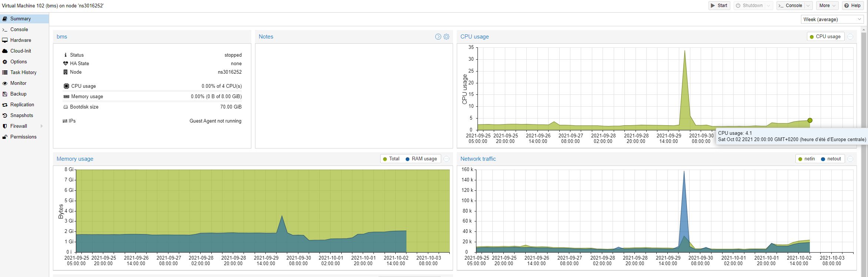Open Monitor using the eye icon
Viewport: 868px width, 277px height.
5,83
